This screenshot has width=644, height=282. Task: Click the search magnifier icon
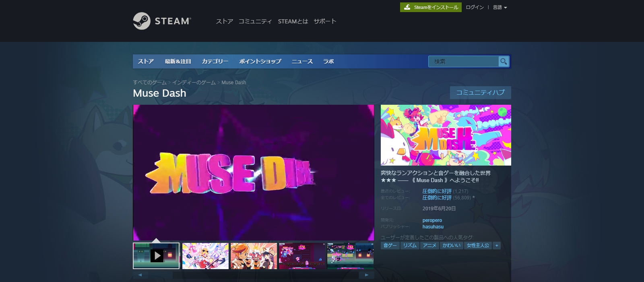(504, 61)
